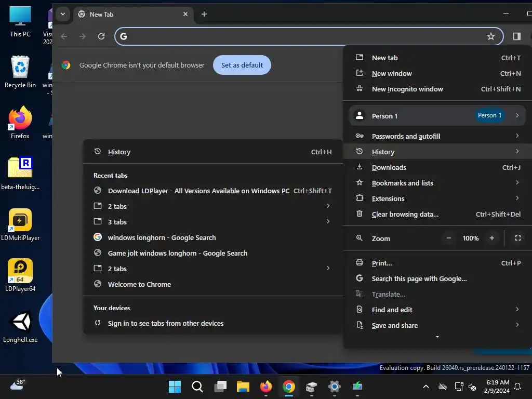The width and height of the screenshot is (532, 399).
Task: Click the scroll-down arrow at menu bottom
Action: (x=437, y=337)
